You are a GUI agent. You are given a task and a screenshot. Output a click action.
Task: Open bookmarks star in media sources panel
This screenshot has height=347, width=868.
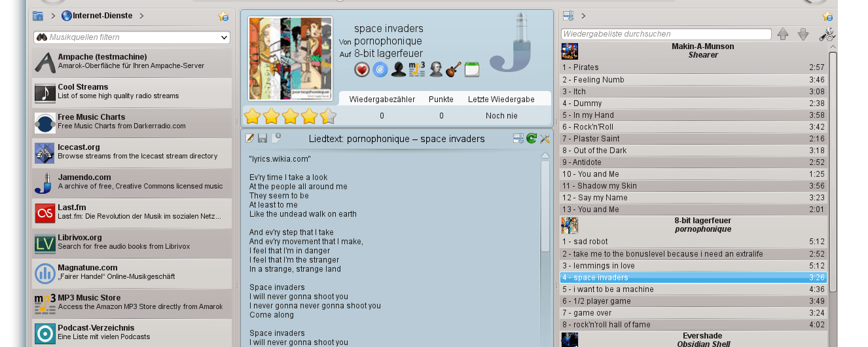click(x=224, y=16)
